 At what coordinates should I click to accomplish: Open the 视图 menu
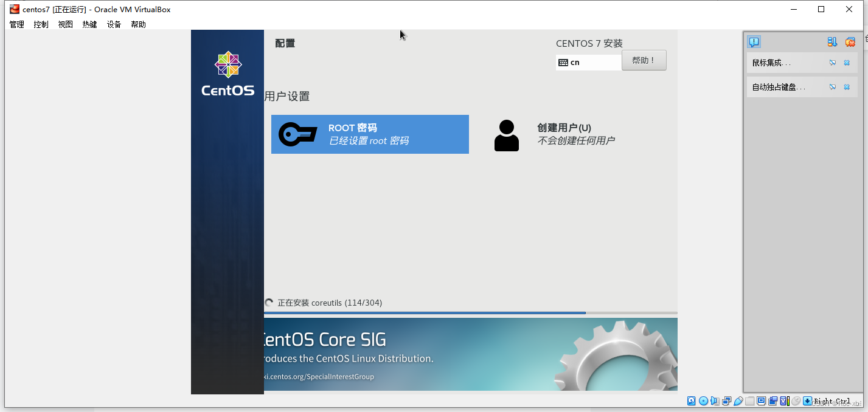pos(65,24)
